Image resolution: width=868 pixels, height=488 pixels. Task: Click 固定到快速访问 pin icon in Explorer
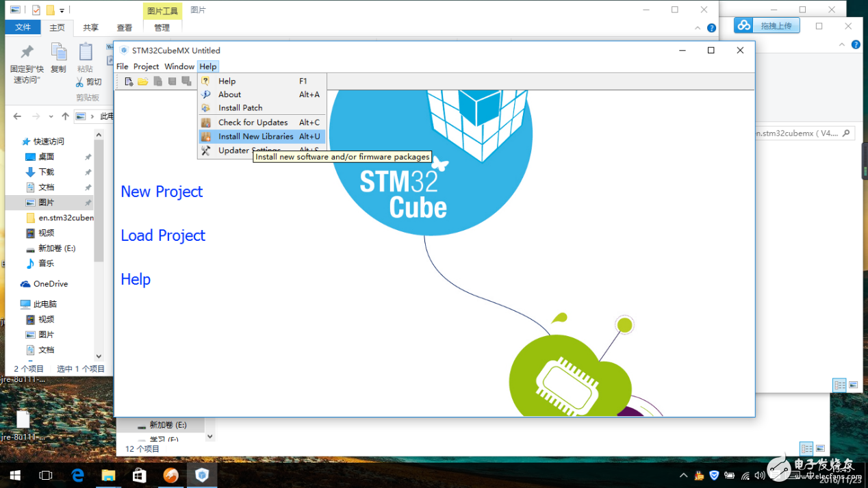pos(27,53)
